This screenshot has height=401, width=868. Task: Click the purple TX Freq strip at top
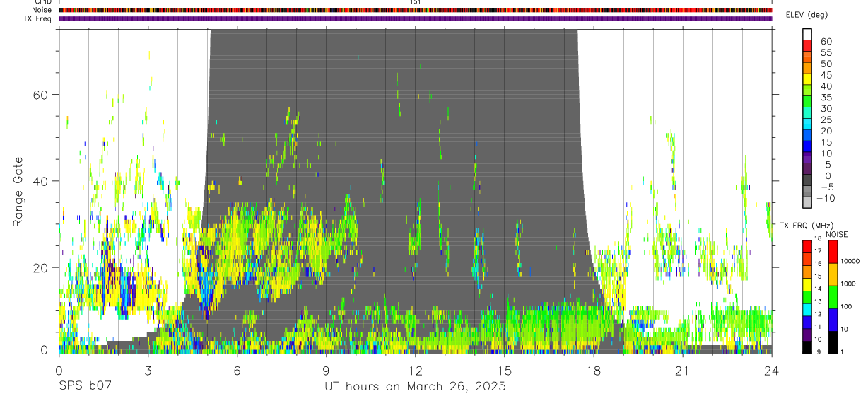click(x=416, y=18)
